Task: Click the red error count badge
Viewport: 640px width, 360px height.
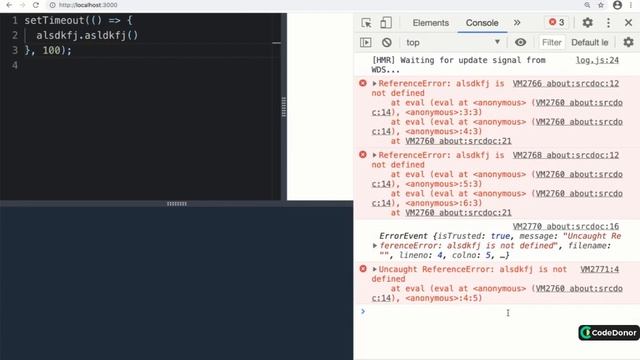Action: click(557, 22)
